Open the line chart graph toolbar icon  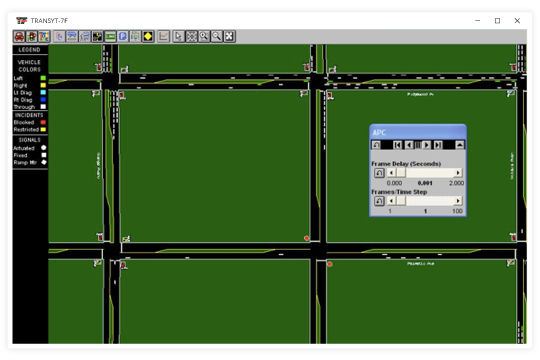[x=163, y=37]
